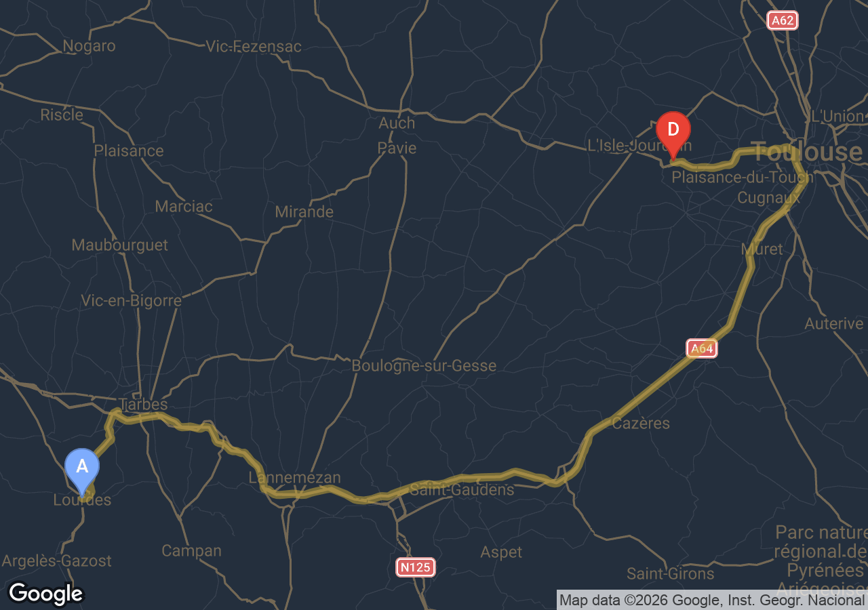Viewport: 868px width, 610px height.
Task: Click the Map data attribution text
Action: click(712, 600)
